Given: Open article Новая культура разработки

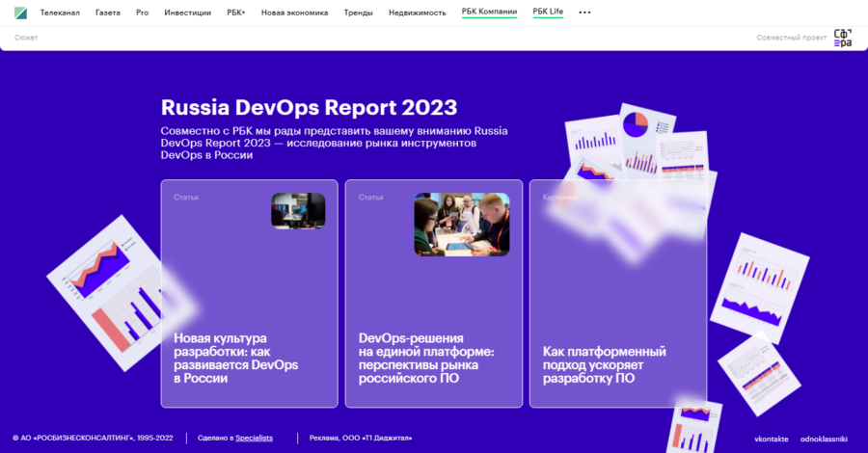Looking at the screenshot, I should (249, 294).
